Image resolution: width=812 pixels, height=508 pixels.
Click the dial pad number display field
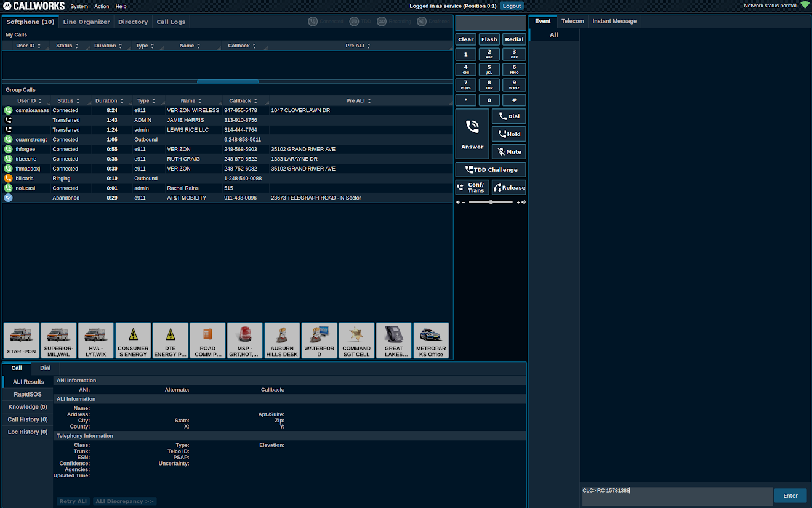[x=491, y=23]
